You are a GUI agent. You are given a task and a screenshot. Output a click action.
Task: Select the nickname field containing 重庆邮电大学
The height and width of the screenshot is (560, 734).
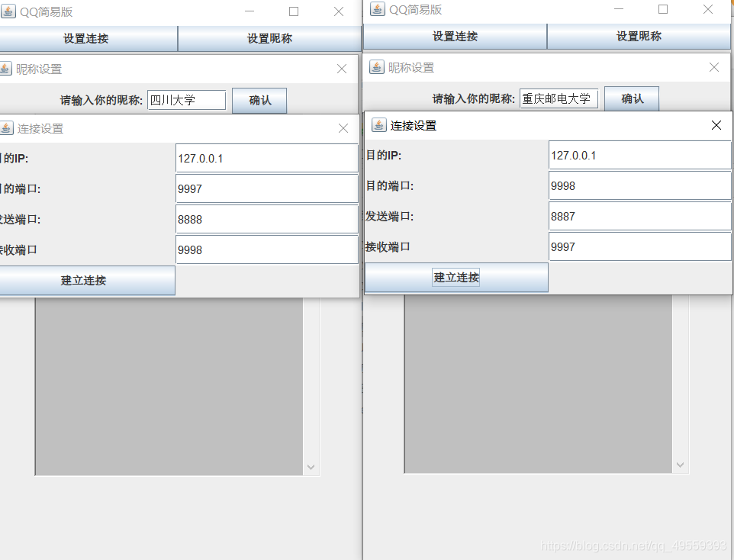(559, 98)
